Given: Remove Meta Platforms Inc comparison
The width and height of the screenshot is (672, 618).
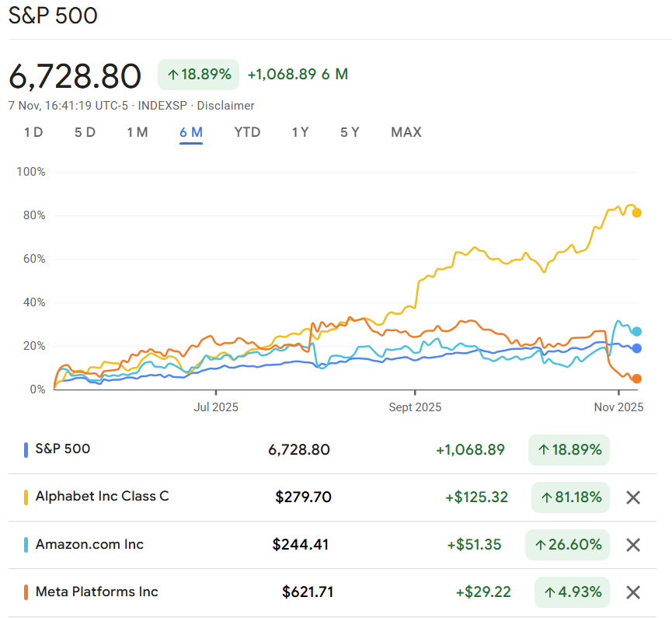Looking at the screenshot, I should click(633, 592).
